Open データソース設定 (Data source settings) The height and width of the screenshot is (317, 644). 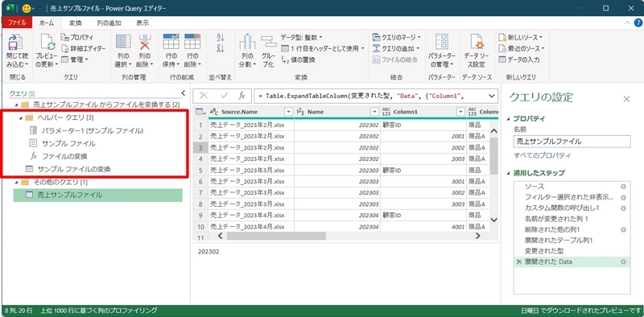point(477,43)
